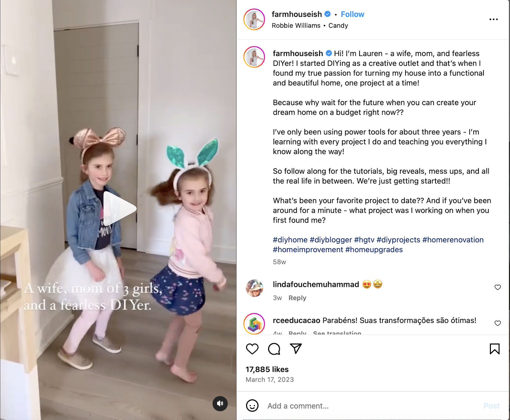This screenshot has height=420, width=510.
Task: Open farmhouseish profile picture in header
Action: (254, 19)
